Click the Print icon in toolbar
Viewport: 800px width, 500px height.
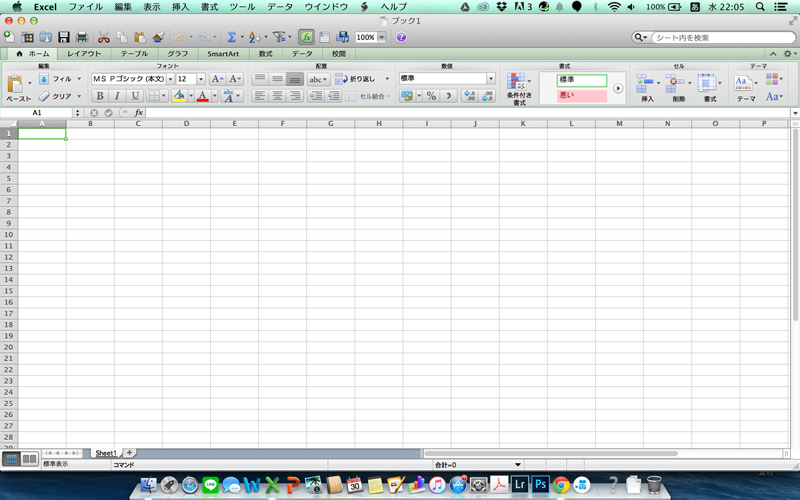coord(82,37)
